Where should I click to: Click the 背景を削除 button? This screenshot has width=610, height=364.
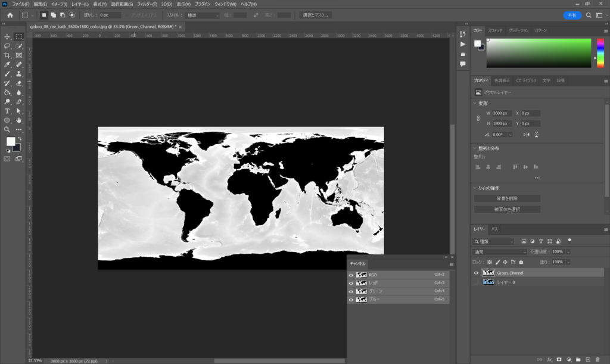pos(507,198)
